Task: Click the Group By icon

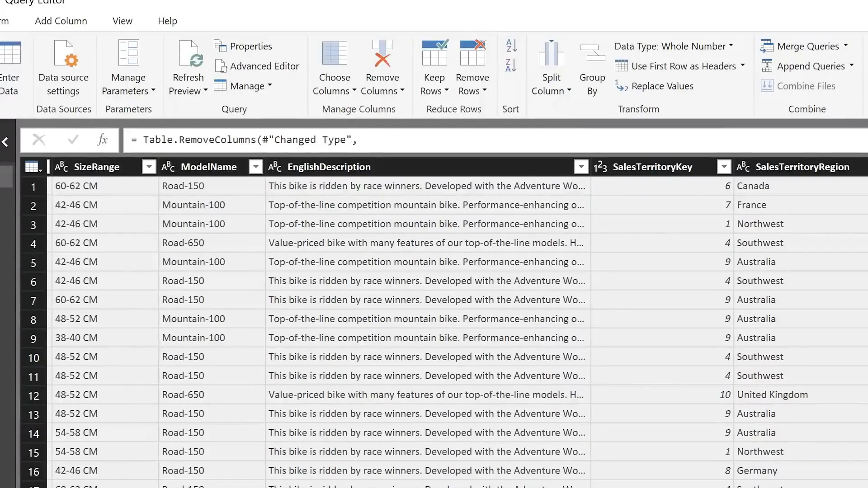Action: [592, 53]
